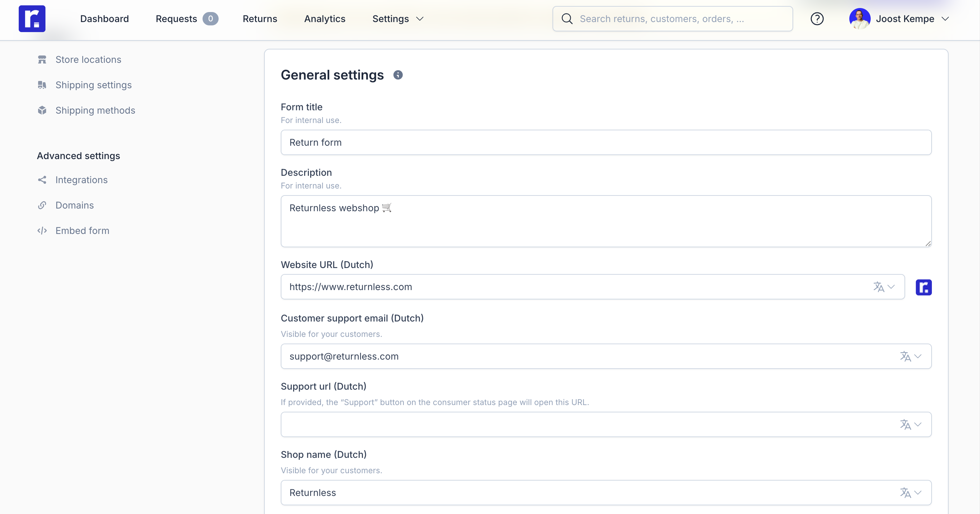Click the Returnless favicon beside Website URL
This screenshot has width=980, height=514.
point(923,287)
